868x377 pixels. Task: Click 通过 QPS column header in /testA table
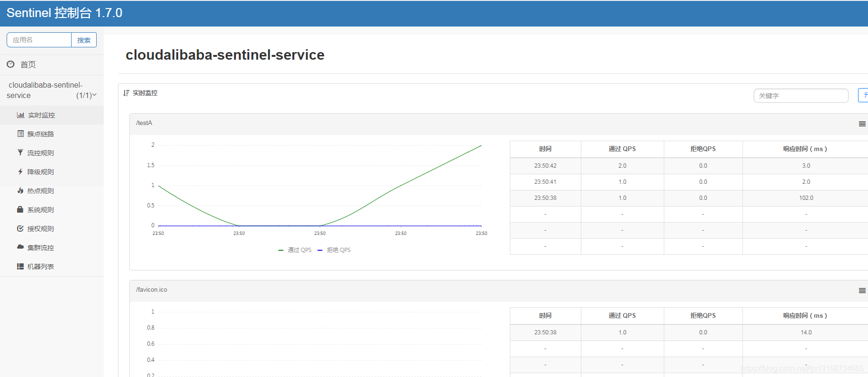622,149
